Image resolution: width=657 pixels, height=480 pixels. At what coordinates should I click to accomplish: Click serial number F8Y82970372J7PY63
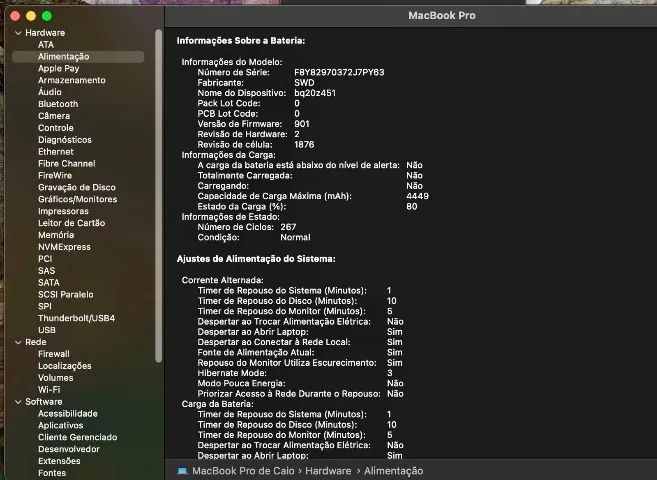339,72
